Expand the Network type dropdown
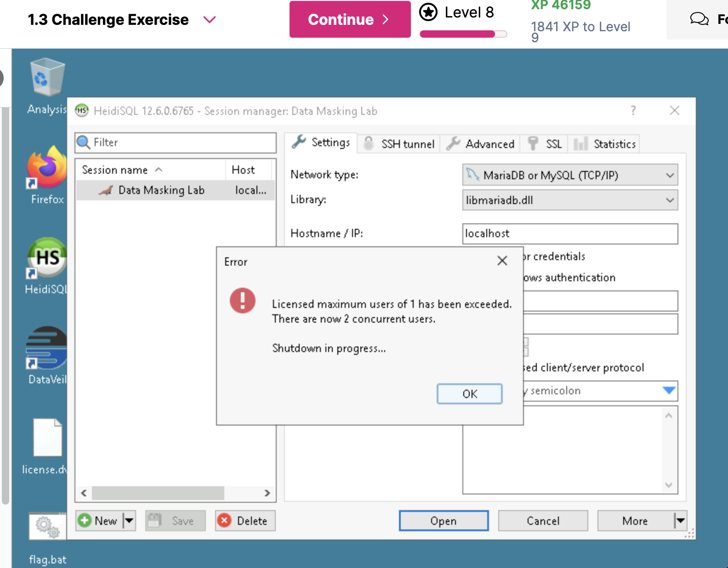Screen dimensions: 728x568 pyautogui.click(x=670, y=175)
